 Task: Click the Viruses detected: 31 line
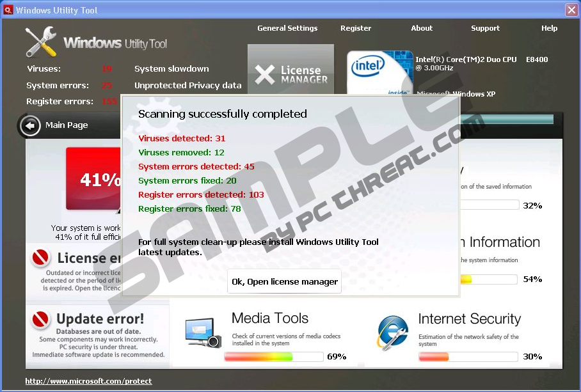click(x=182, y=138)
